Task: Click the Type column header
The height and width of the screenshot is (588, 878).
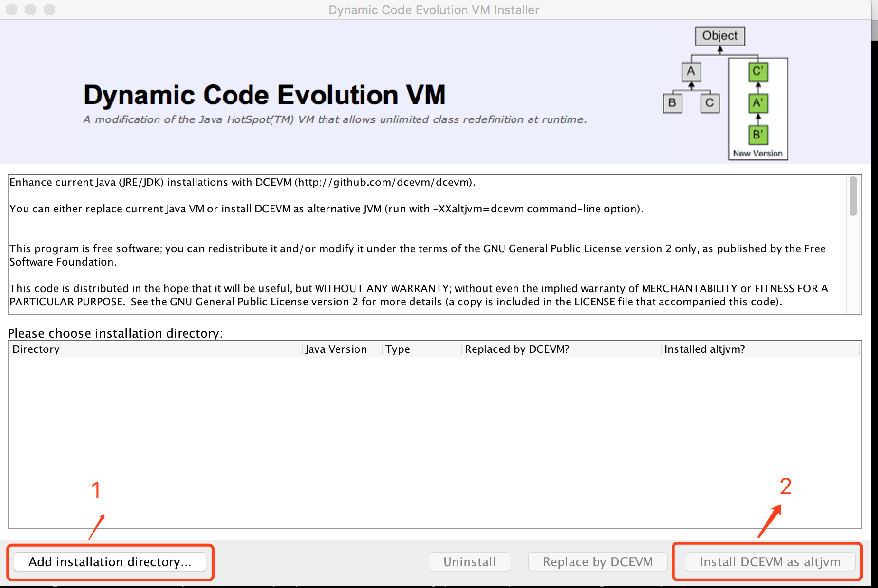Action: click(x=422, y=349)
